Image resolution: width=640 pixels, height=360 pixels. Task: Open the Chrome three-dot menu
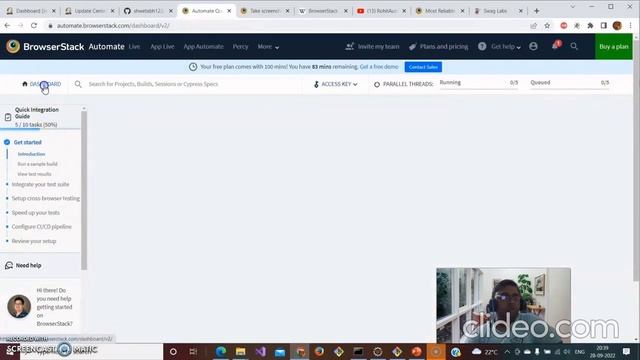click(630, 26)
